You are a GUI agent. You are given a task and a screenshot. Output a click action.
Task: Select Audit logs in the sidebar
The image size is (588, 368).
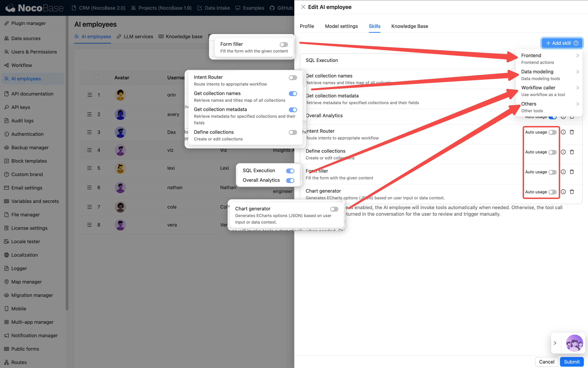pos(22,120)
